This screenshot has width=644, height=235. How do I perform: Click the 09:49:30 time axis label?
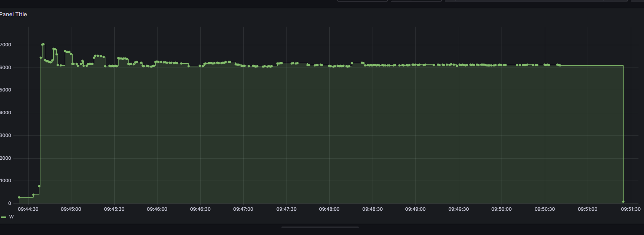459,209
